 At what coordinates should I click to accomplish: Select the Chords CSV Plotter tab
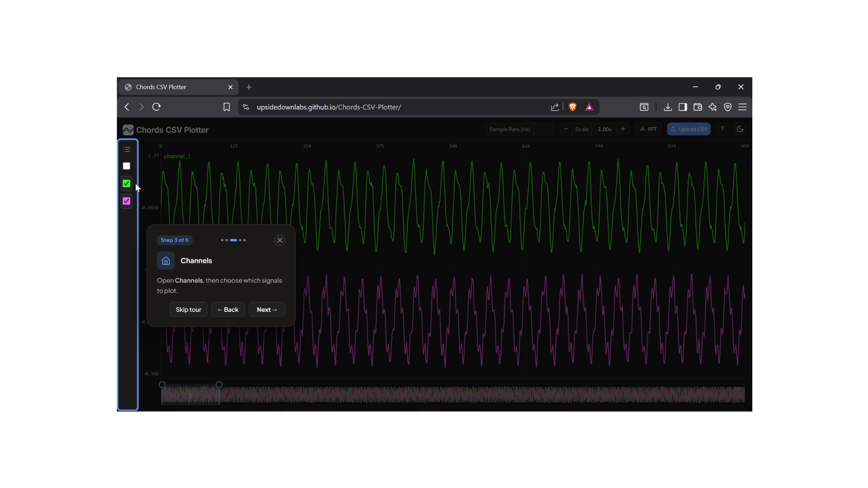tap(178, 87)
